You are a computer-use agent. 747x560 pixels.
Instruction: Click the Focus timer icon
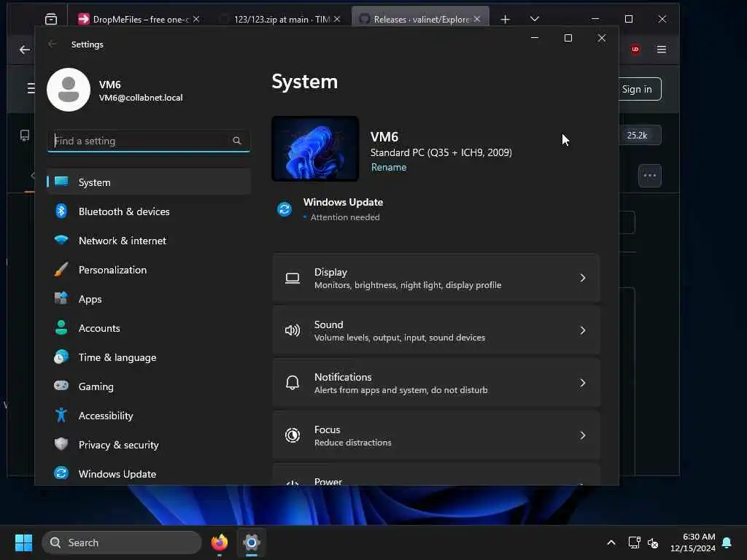[x=293, y=435]
